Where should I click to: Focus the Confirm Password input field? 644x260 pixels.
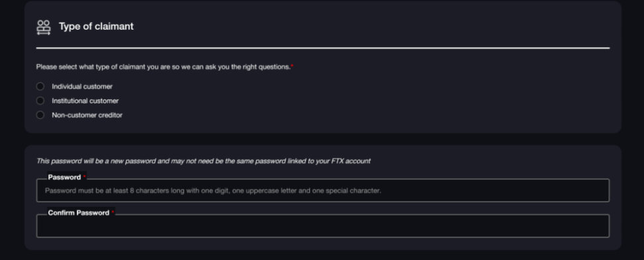point(323,226)
